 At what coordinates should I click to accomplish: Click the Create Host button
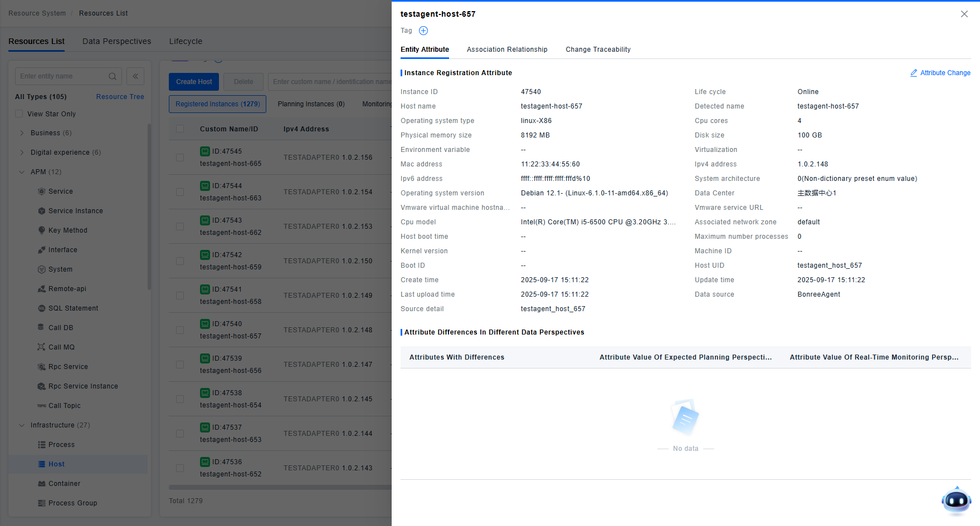click(194, 82)
